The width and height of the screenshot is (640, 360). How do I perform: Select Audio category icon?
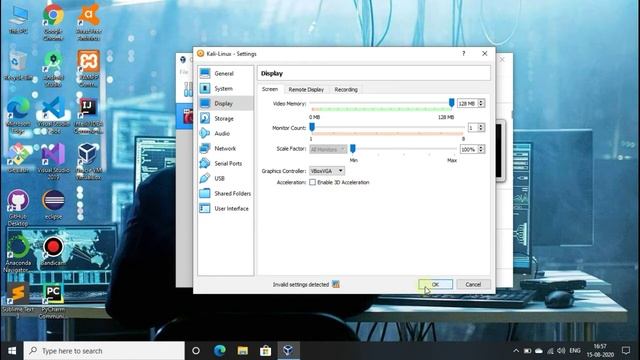point(205,133)
